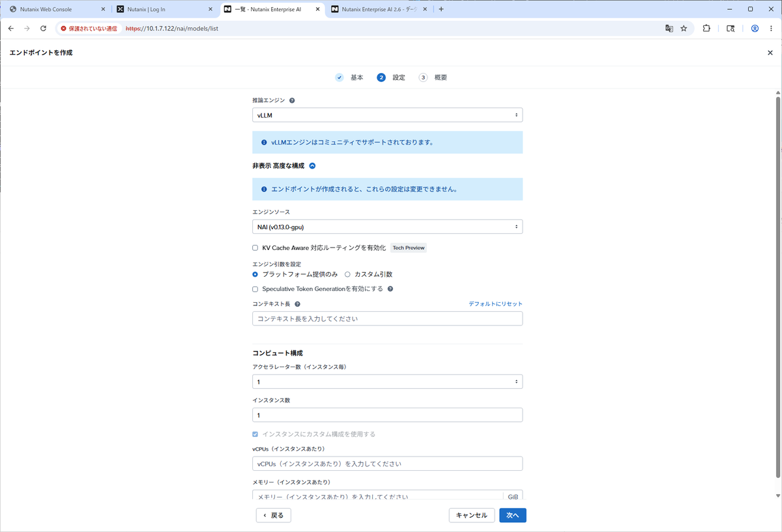
Task: Open a new browser tab with plus
Action: (441, 9)
